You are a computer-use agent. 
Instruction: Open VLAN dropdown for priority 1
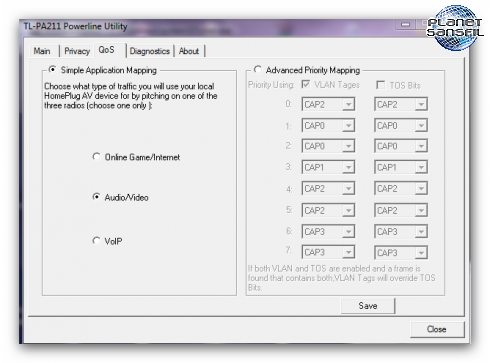point(328,125)
